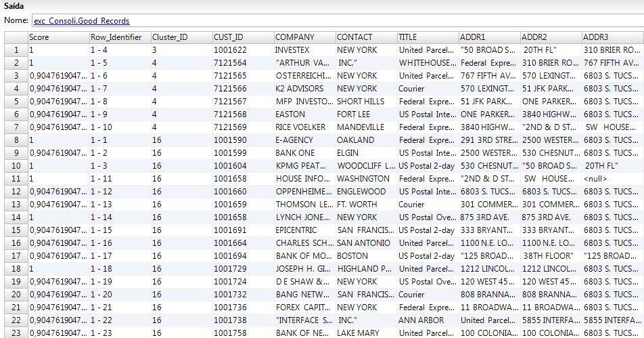The width and height of the screenshot is (644, 338).
Task: Select the Row_Identifier column header
Action: (120, 37)
